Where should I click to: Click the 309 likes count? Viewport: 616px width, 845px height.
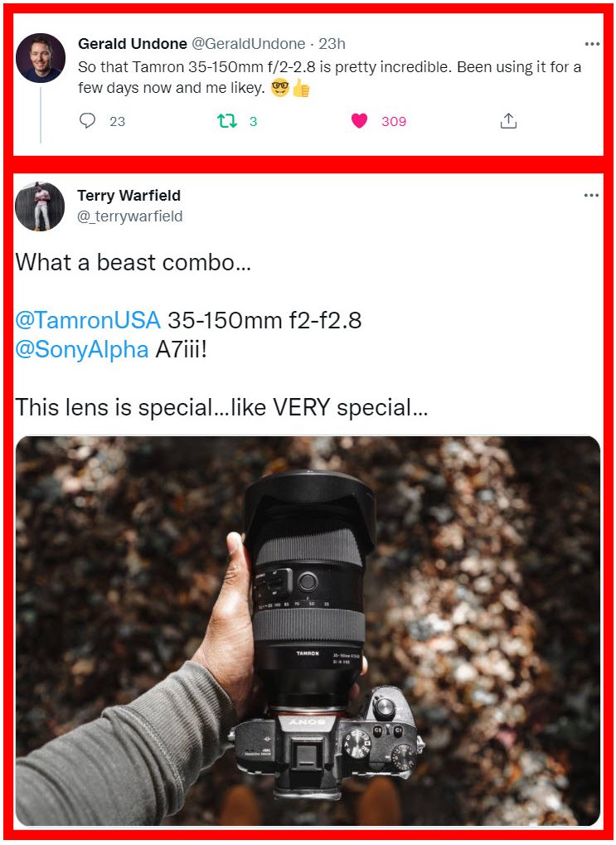click(394, 121)
